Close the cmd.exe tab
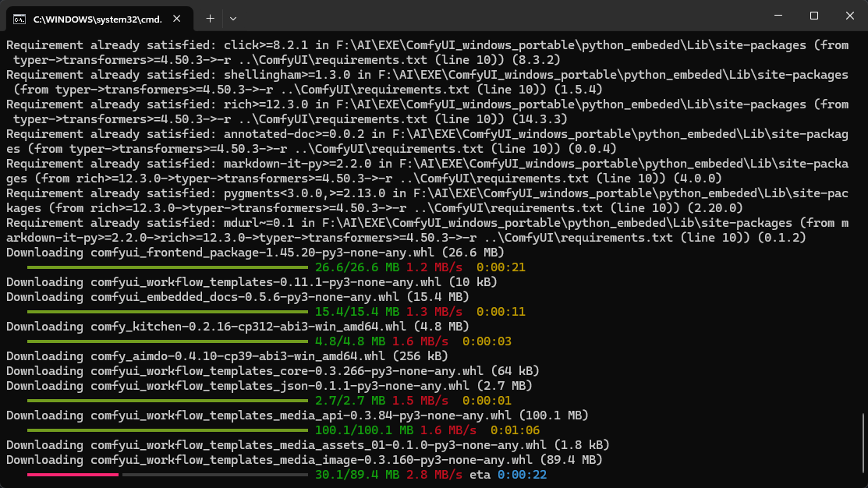The image size is (868, 488). pos(176,19)
